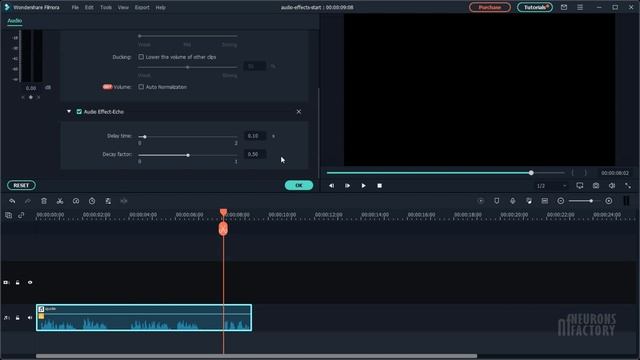Open the Edit menu
This screenshot has width=640, height=360.
tap(89, 7)
